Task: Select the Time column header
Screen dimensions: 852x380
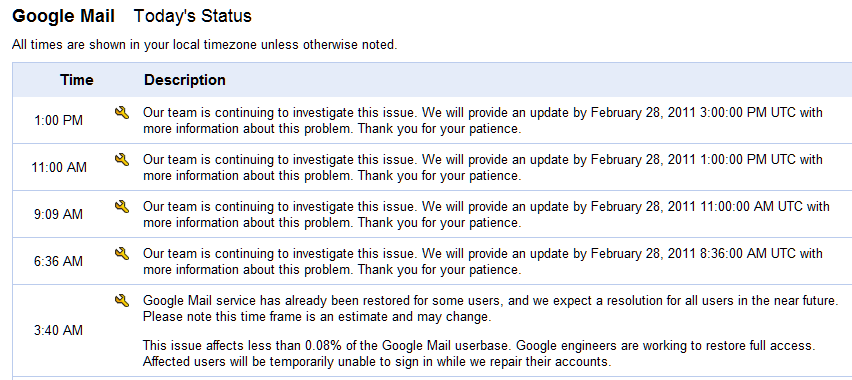Action: [x=77, y=80]
